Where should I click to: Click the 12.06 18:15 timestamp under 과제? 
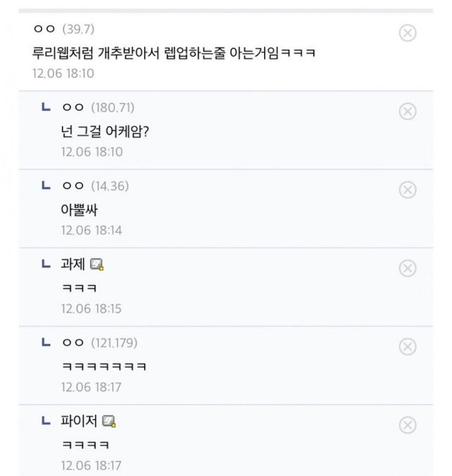click(x=92, y=309)
